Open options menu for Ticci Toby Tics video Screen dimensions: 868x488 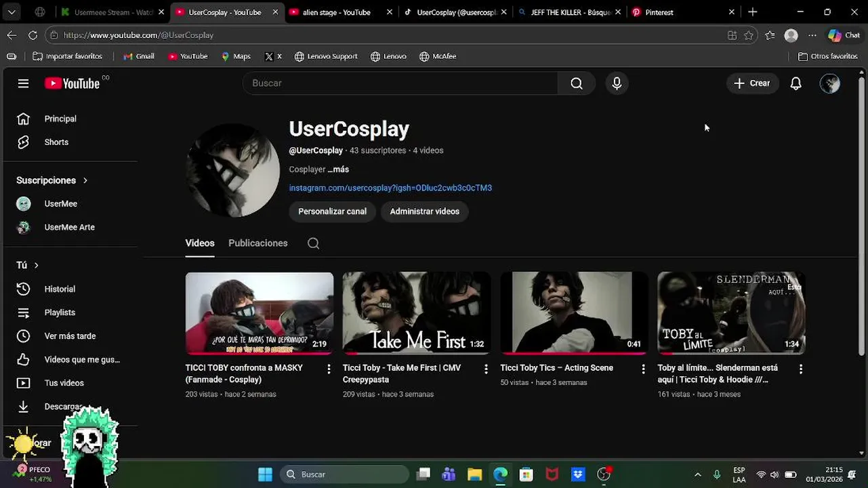644,369
